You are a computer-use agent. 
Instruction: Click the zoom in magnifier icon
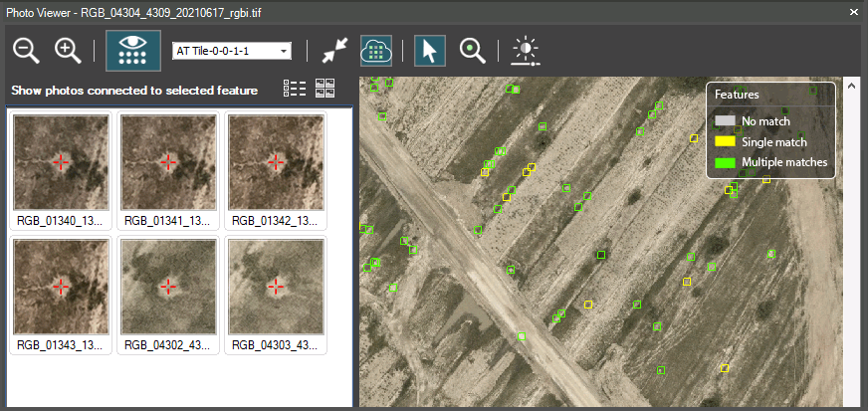(67, 51)
